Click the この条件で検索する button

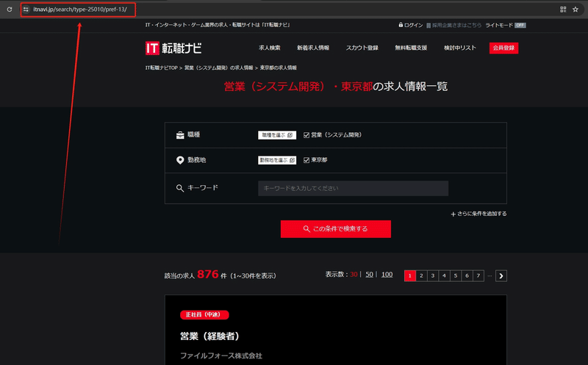[336, 229]
